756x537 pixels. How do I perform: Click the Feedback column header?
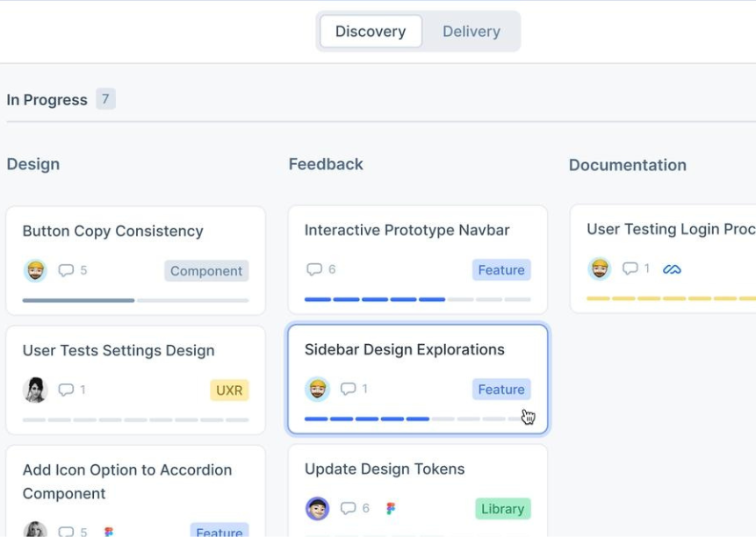326,164
